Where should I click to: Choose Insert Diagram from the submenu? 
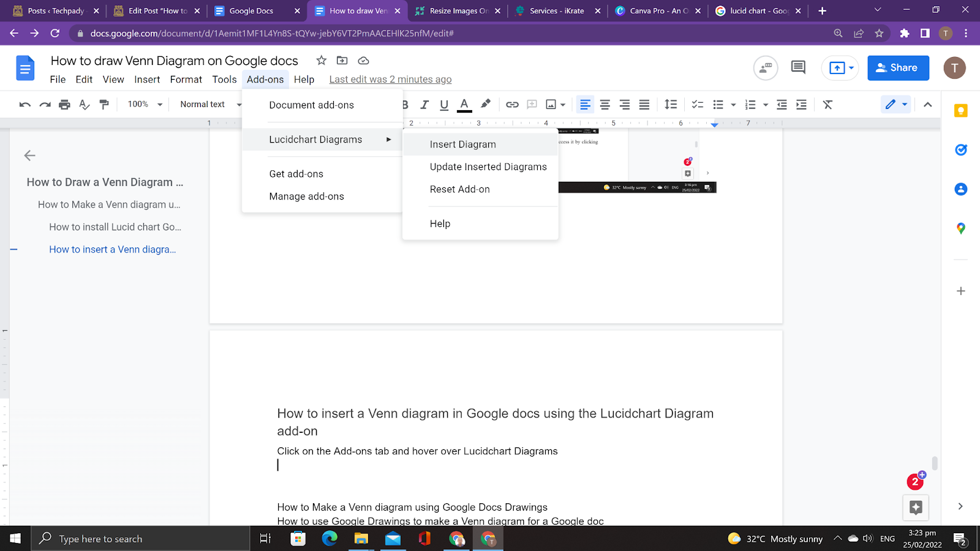(480, 144)
